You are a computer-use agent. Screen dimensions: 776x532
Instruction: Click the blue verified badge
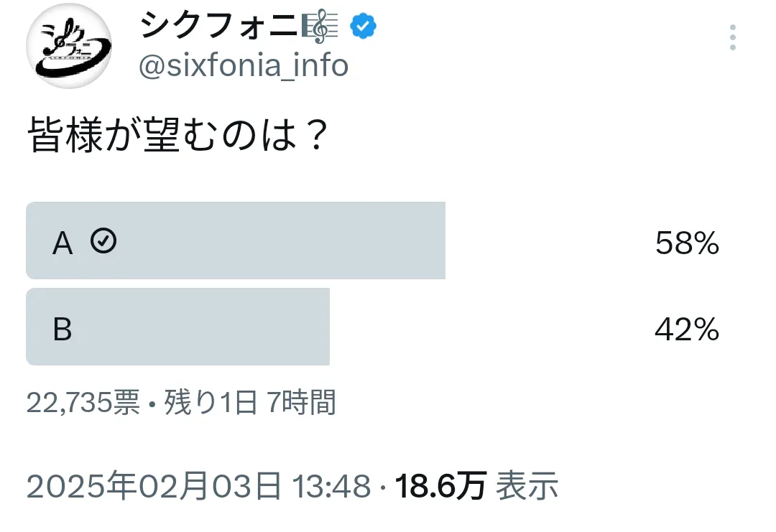coord(363,27)
